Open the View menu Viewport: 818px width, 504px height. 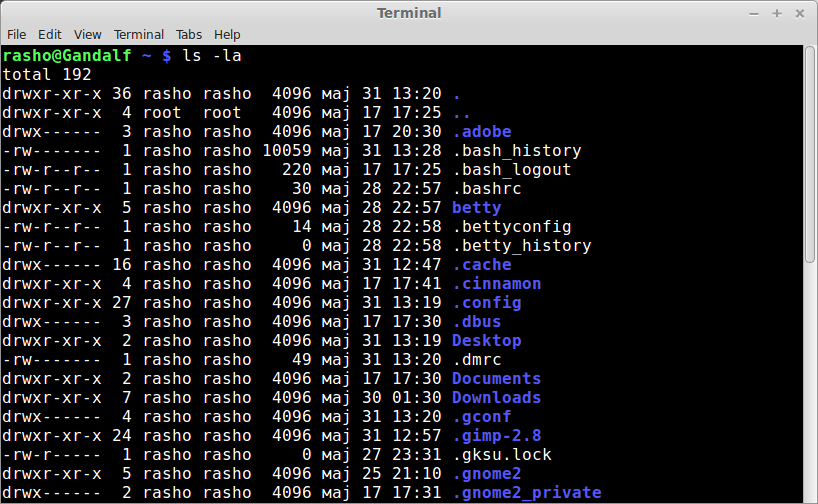[87, 34]
